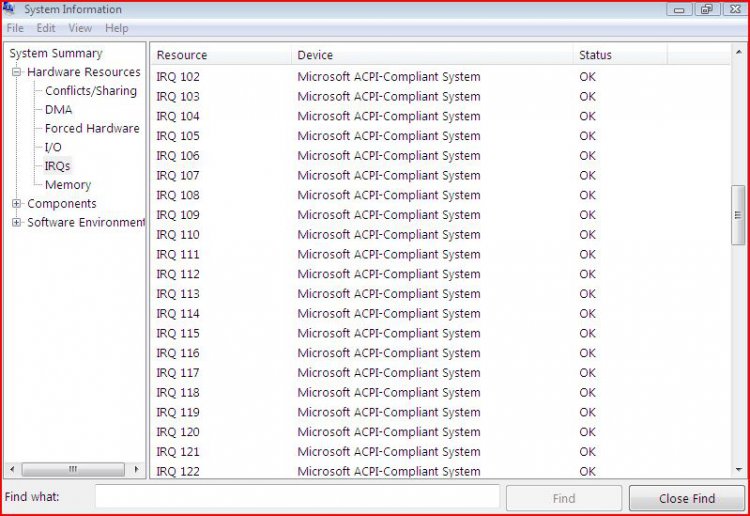This screenshot has width=750, height=516.
Task: Select the IRQ 122 row
Action: pyautogui.click(x=441, y=471)
